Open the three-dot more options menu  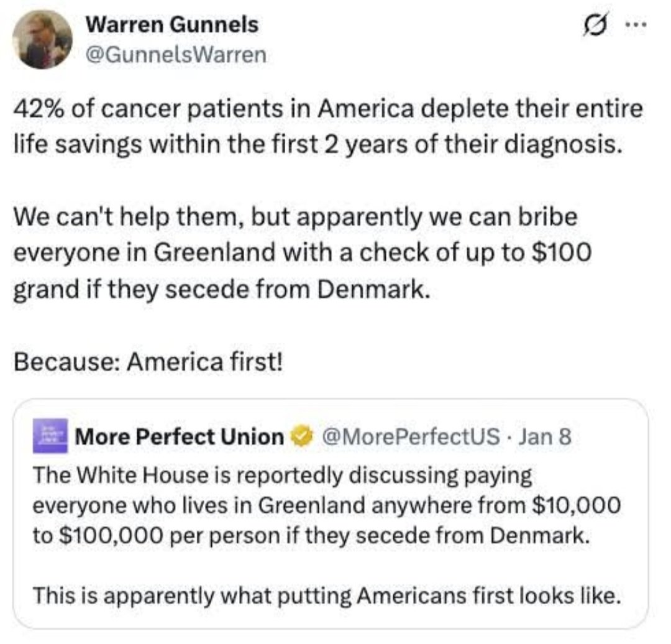pos(636,25)
